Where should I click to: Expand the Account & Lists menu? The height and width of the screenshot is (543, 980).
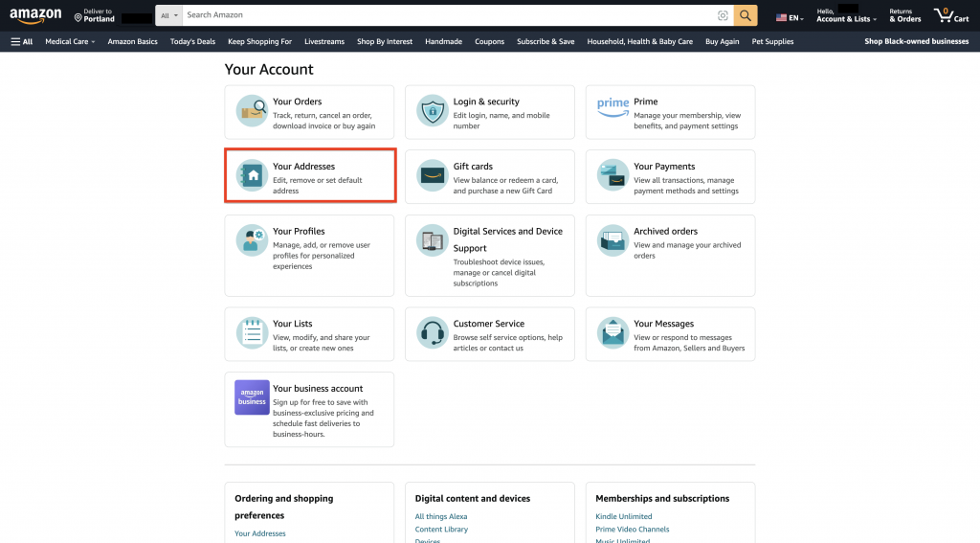click(846, 19)
